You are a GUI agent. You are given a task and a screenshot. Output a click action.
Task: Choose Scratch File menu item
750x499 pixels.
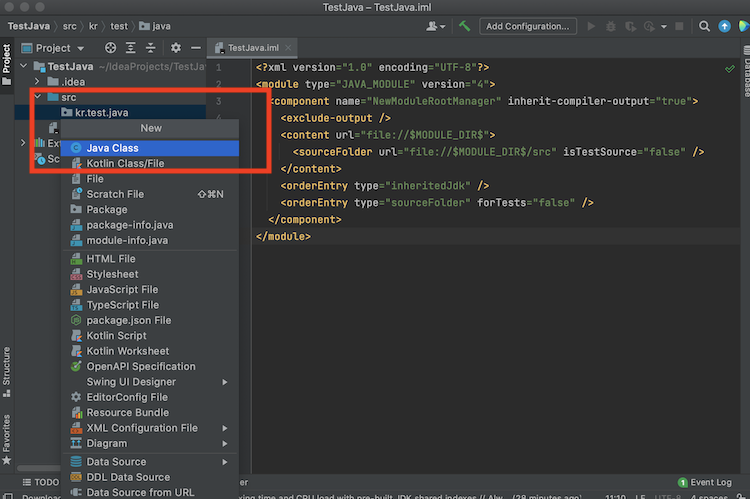(x=150, y=194)
